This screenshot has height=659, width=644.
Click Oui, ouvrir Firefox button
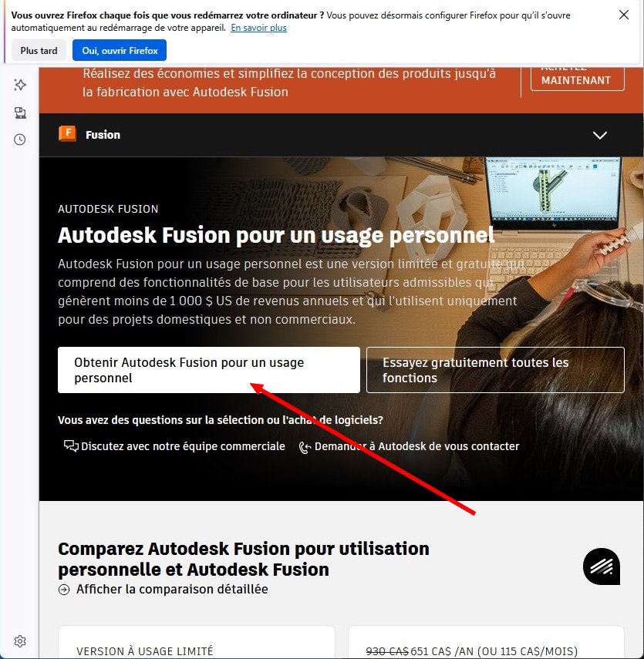tap(120, 50)
